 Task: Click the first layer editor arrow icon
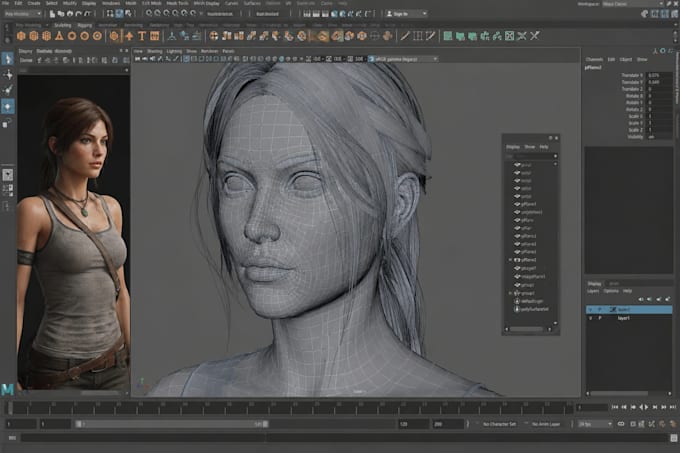(641, 299)
